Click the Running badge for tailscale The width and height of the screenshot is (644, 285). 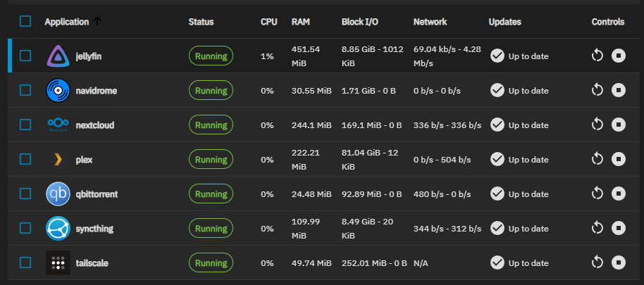coord(211,263)
